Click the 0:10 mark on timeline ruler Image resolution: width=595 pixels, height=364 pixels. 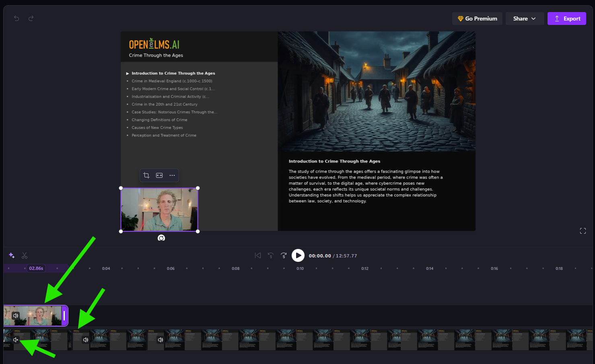pos(300,269)
